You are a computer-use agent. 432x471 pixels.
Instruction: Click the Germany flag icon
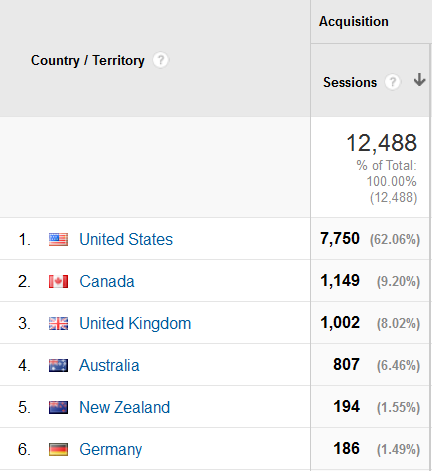pyautogui.click(x=58, y=449)
